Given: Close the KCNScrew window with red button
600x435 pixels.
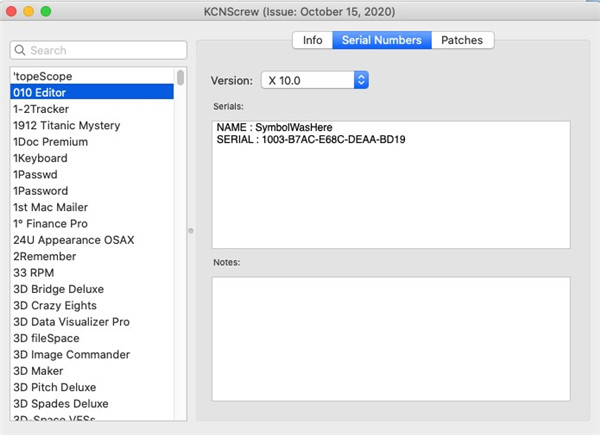Looking at the screenshot, I should click(x=11, y=11).
